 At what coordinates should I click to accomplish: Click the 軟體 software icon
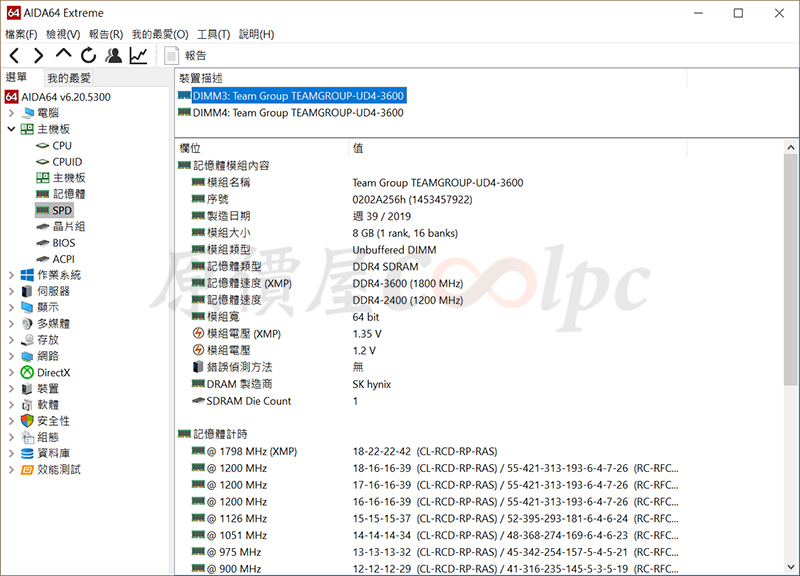point(28,405)
